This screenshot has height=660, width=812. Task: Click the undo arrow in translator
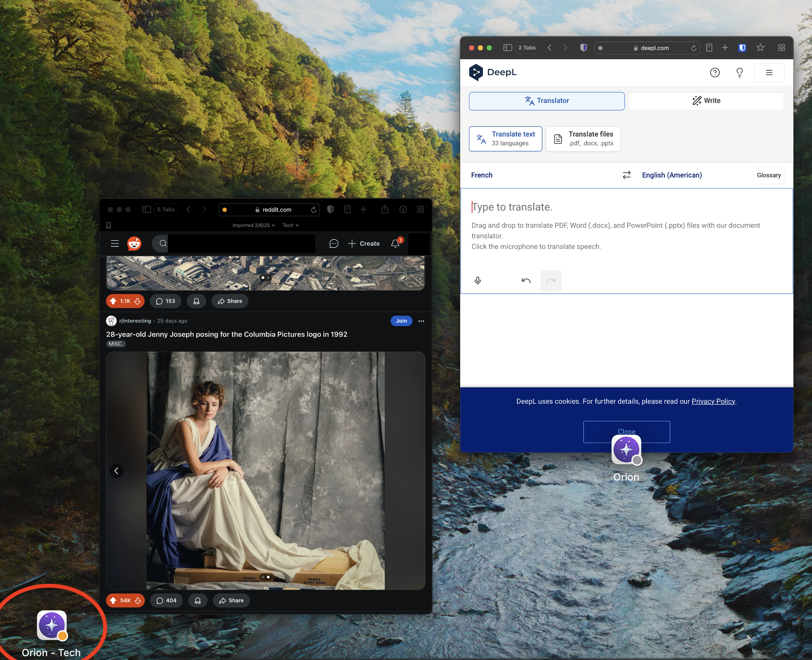coord(526,280)
